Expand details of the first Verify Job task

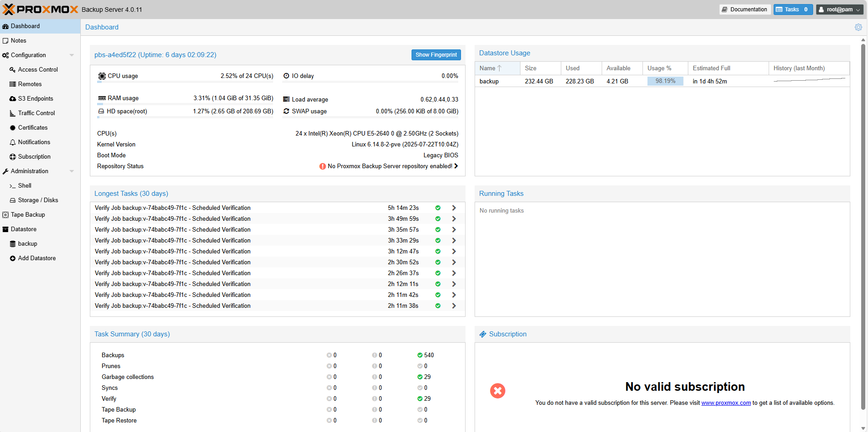coord(453,208)
